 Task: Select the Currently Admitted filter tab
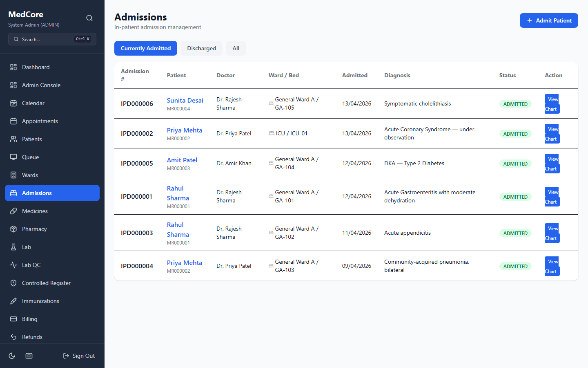tap(145, 48)
